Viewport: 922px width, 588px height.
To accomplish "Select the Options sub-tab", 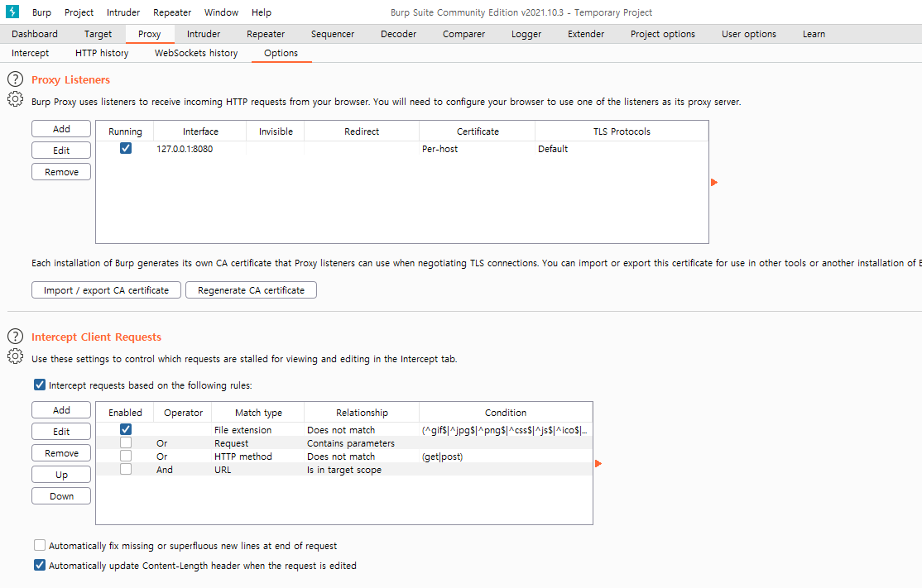I will pos(281,53).
